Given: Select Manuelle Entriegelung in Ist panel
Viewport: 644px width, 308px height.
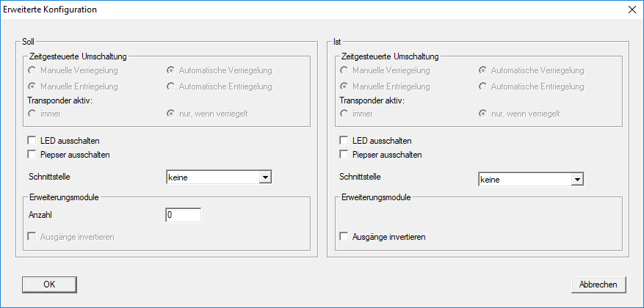Looking at the screenshot, I should [x=344, y=87].
